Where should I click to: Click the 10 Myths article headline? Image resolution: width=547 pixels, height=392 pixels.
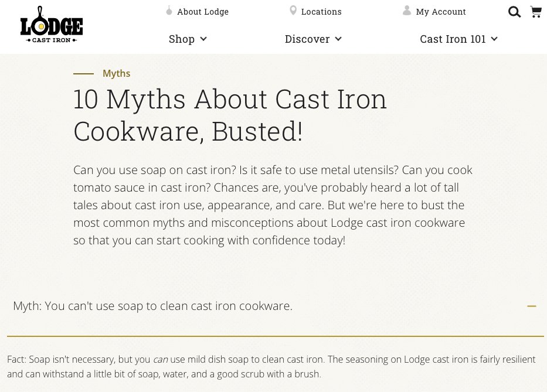tap(230, 115)
